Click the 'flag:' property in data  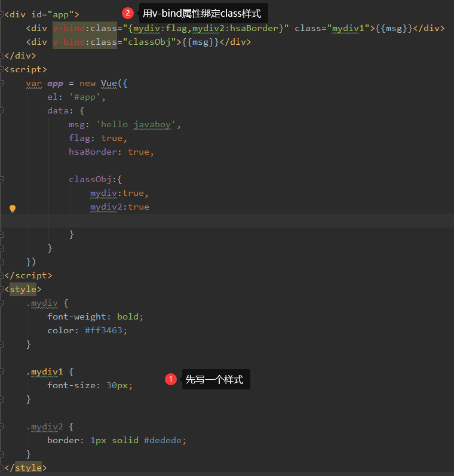[x=81, y=138]
